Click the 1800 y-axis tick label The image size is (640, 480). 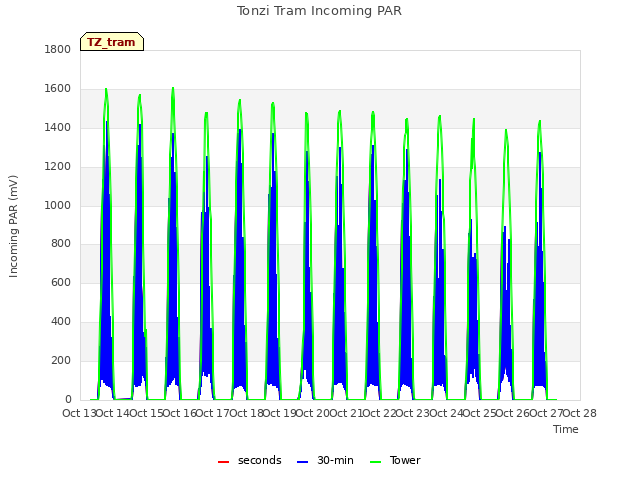tap(58, 49)
